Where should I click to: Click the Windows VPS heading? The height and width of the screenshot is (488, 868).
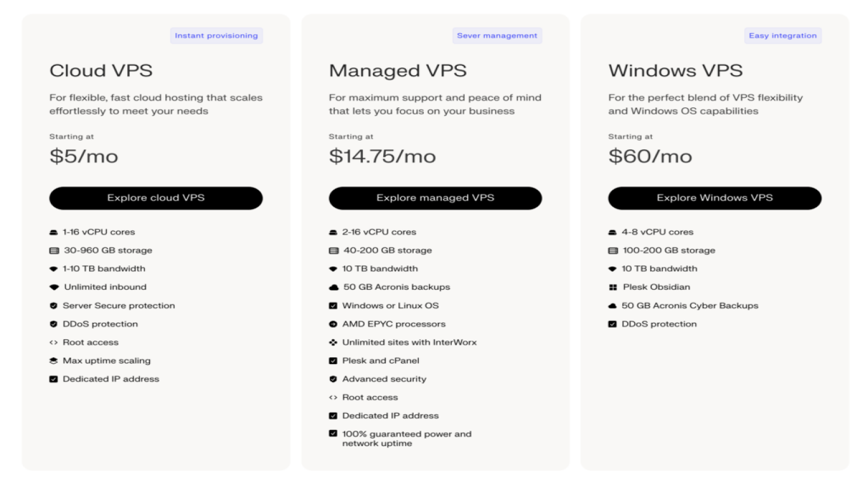675,71
